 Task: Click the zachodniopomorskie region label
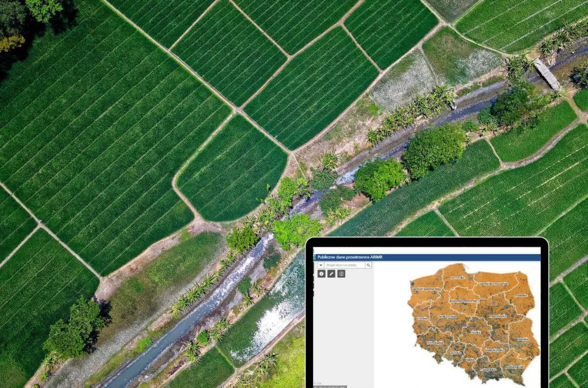pos(425,289)
